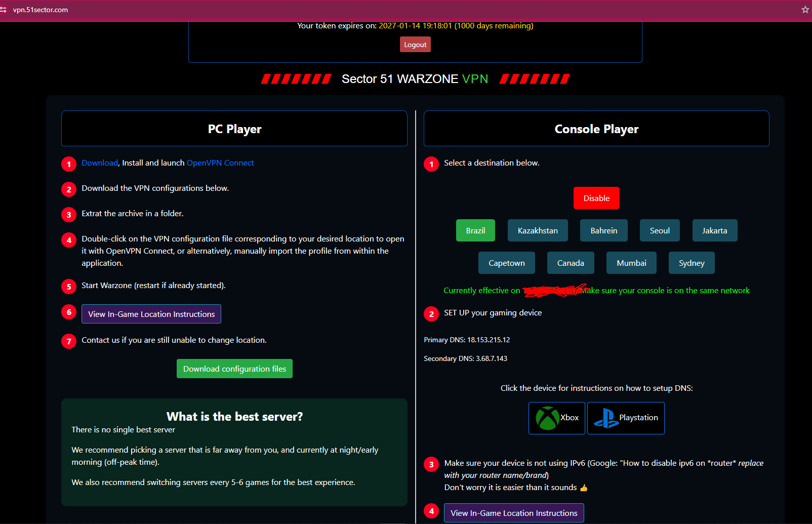The width and height of the screenshot is (812, 524).
Task: Select the Sydney destination
Action: click(x=692, y=263)
